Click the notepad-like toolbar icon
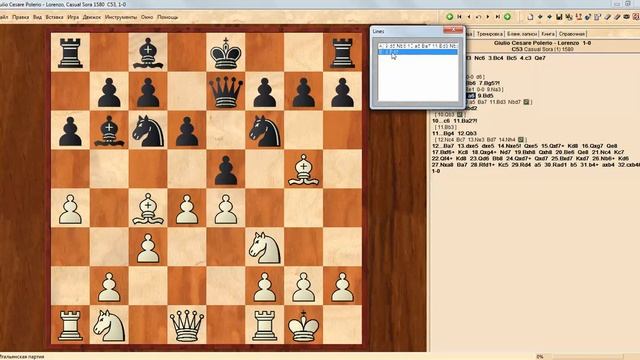The image size is (640, 360). [598, 17]
